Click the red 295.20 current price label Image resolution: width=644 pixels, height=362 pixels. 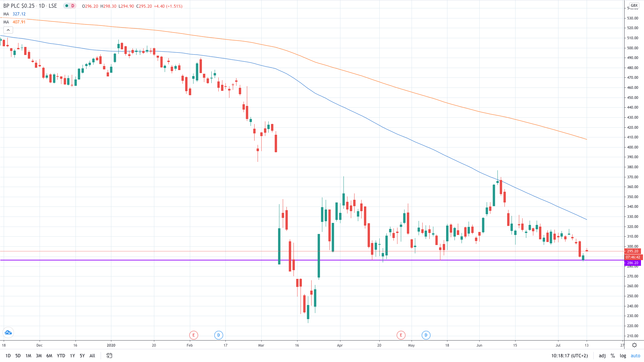tap(632, 251)
